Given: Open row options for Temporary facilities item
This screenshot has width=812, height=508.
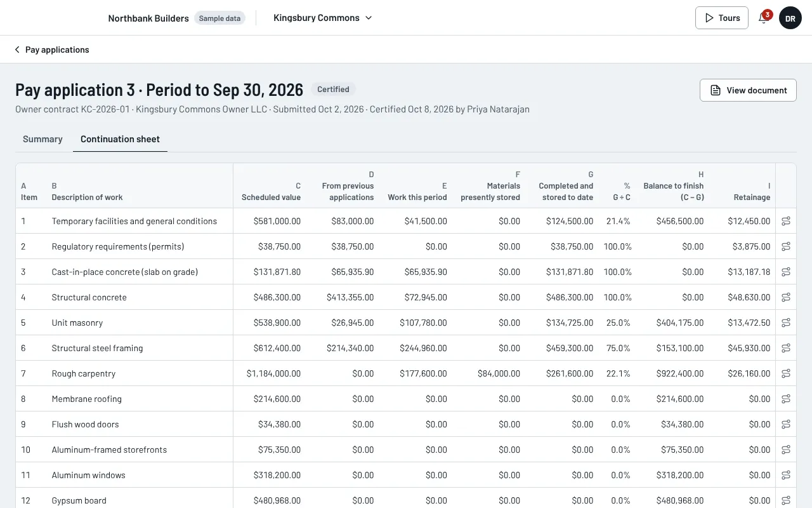Looking at the screenshot, I should click(x=786, y=221).
